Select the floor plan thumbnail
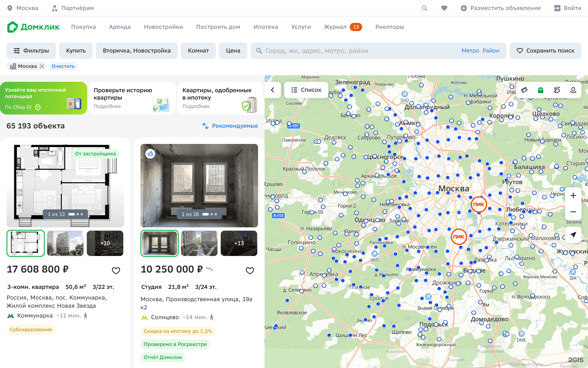Image resolution: width=588 pixels, height=368 pixels. 26,243
